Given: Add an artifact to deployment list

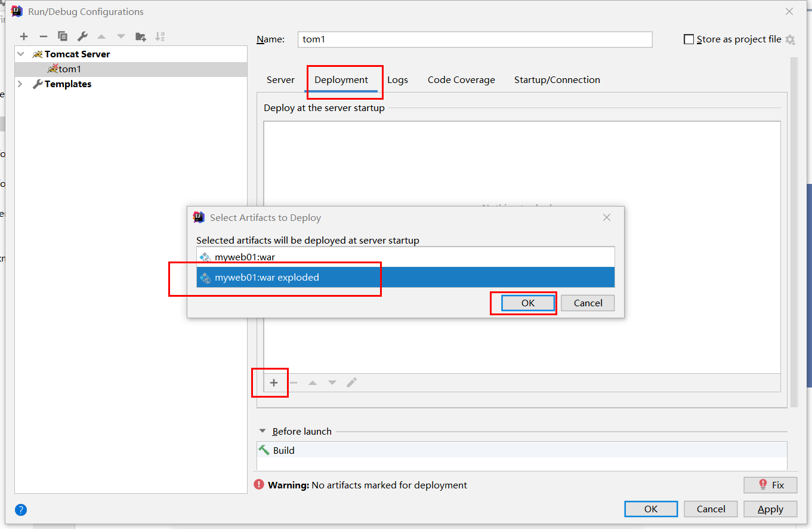Looking at the screenshot, I should 274,383.
